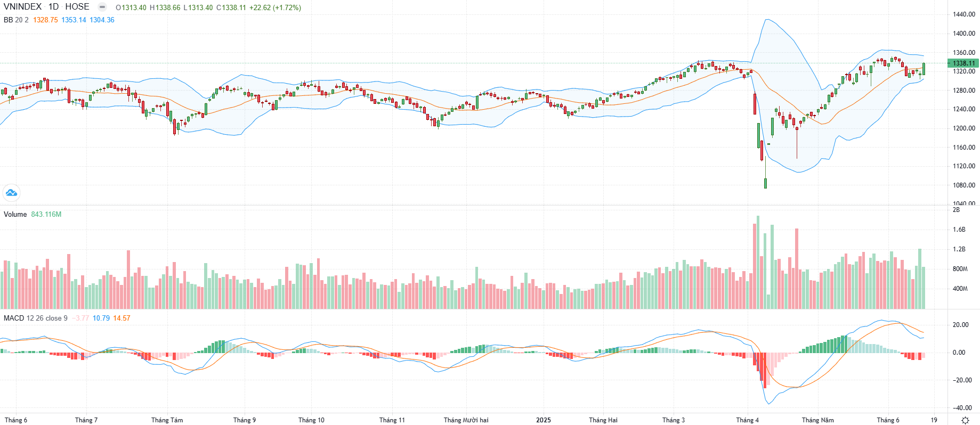Click the 1400.00 price axis label
980x425 pixels.
pos(964,34)
